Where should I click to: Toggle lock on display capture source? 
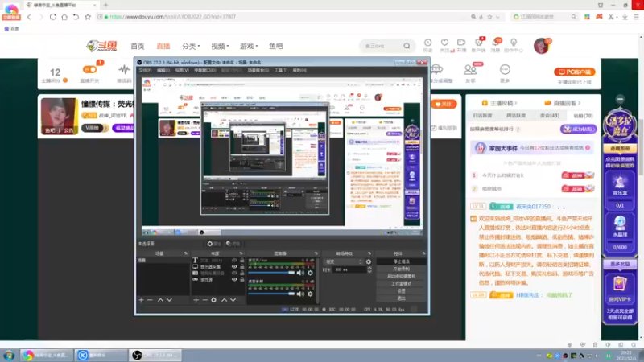pos(242,267)
